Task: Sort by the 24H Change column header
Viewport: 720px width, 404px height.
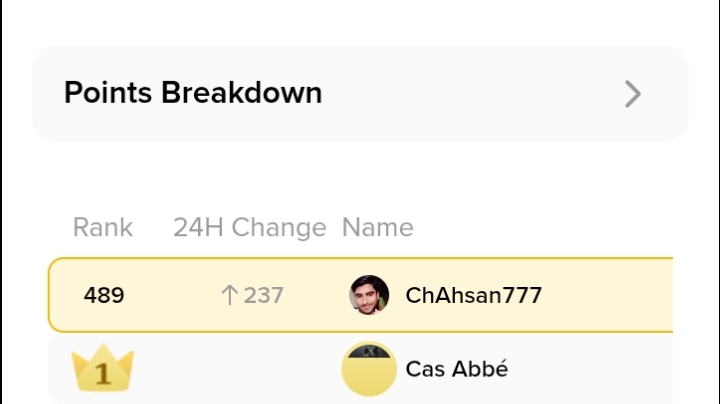Action: click(250, 228)
